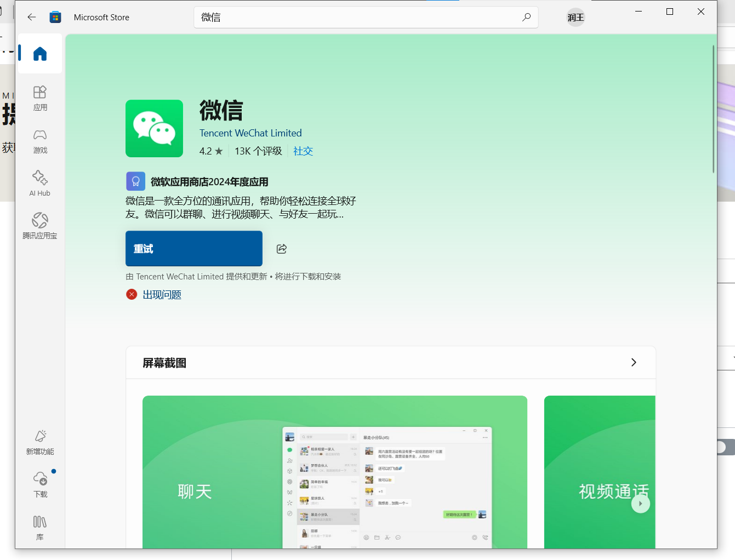
Task: Show next screenshot with round arrow button
Action: [x=640, y=504]
